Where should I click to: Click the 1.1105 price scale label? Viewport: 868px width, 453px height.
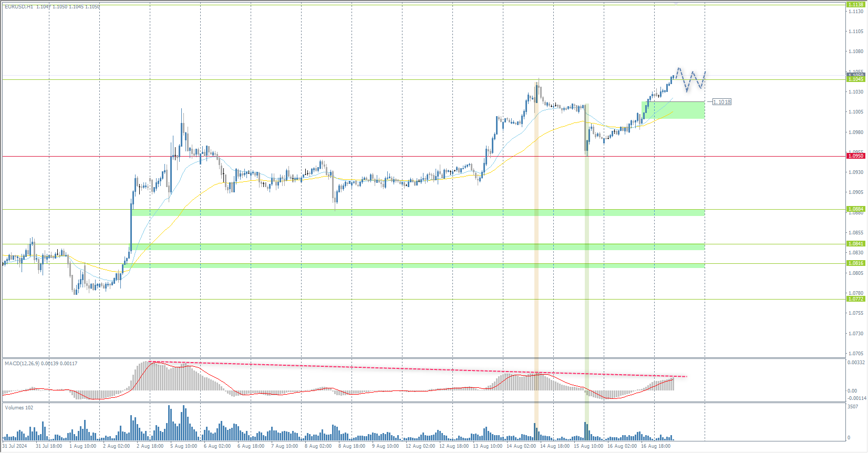pyautogui.click(x=856, y=32)
